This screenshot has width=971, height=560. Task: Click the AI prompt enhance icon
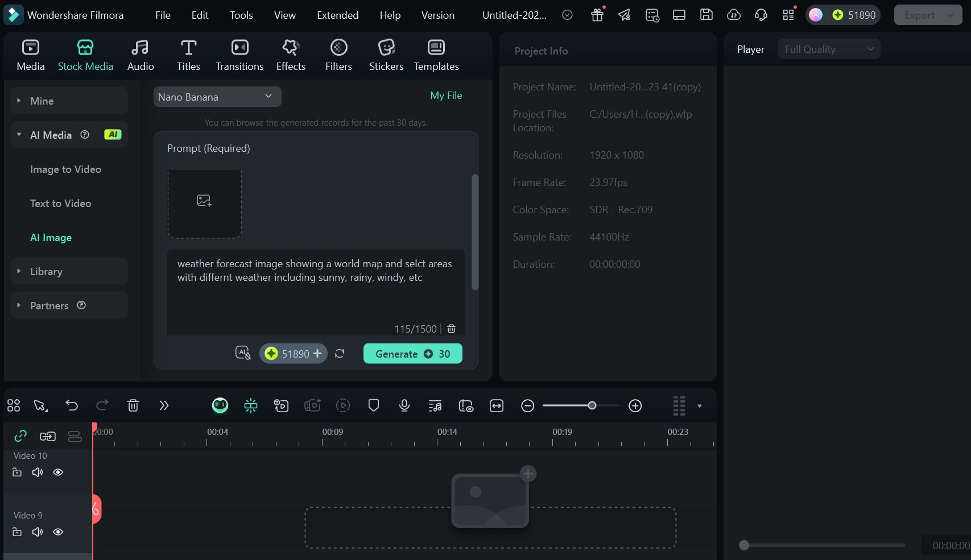[243, 353]
